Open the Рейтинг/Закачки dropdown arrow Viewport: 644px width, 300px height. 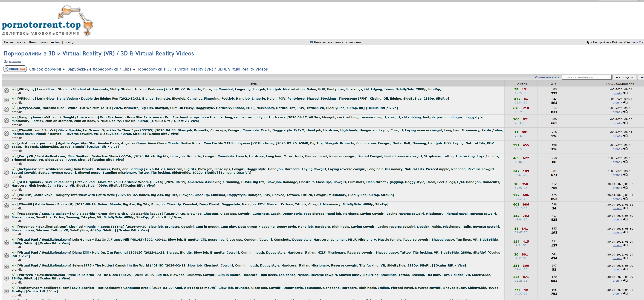coord(640,42)
